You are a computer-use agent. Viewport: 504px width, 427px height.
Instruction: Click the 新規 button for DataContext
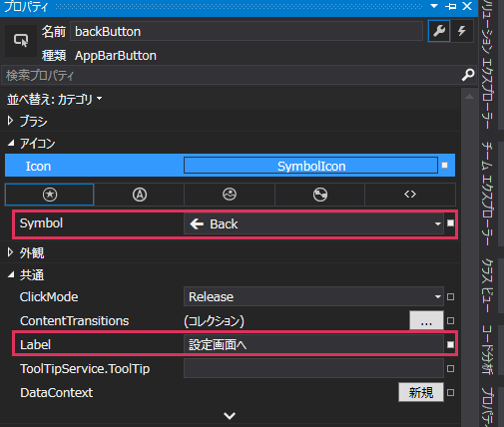pyautogui.click(x=421, y=392)
